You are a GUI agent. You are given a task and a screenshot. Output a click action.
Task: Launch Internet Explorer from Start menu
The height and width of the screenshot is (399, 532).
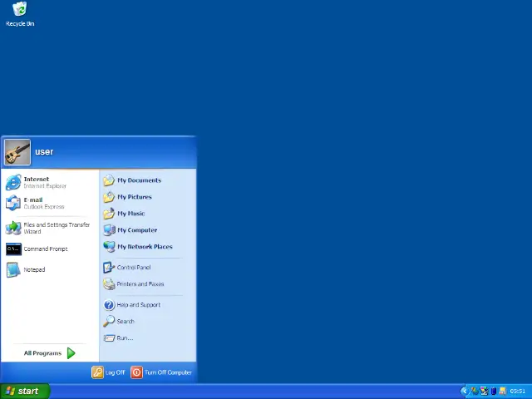[x=50, y=183]
